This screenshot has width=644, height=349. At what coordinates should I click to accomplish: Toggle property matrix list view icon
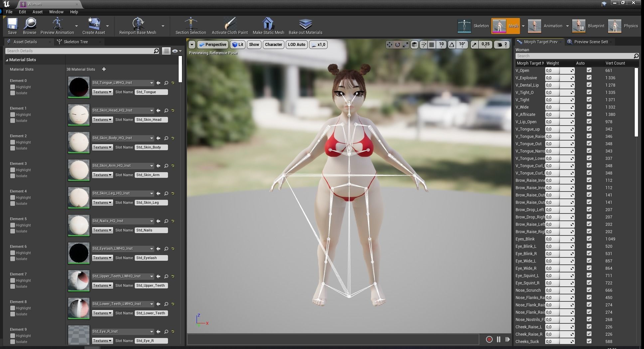point(166,51)
